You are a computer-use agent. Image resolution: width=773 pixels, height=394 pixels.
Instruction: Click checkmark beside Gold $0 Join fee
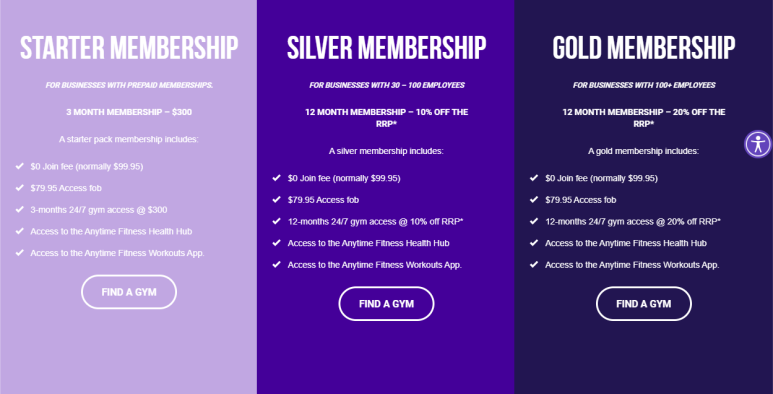point(534,178)
